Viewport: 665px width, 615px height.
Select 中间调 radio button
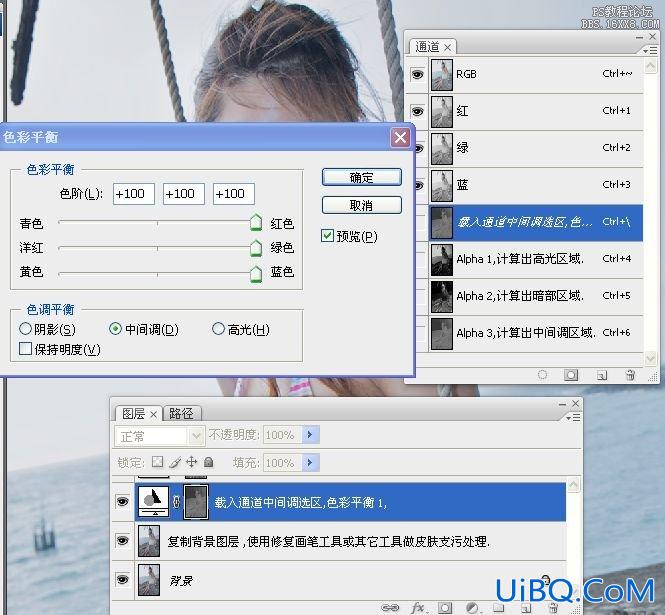pos(115,329)
